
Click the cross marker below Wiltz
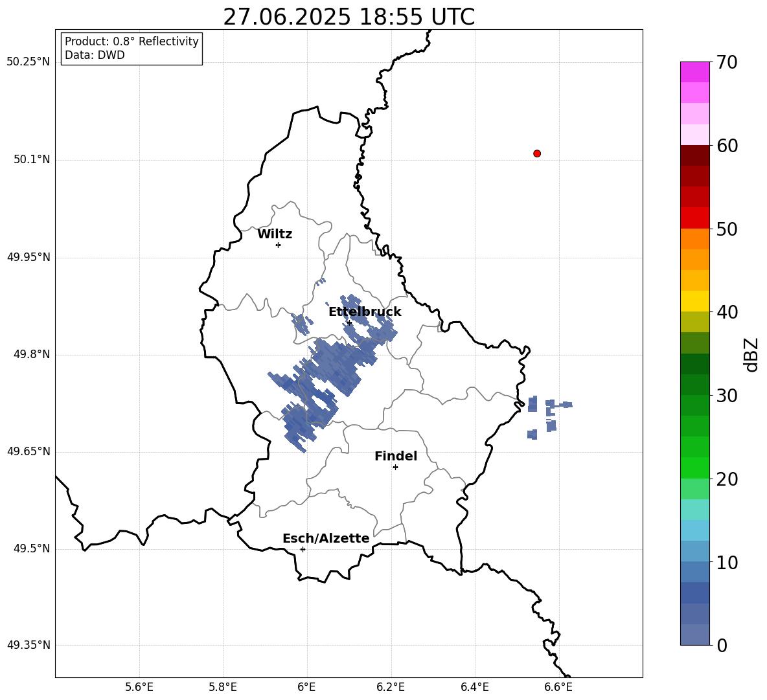(x=278, y=245)
